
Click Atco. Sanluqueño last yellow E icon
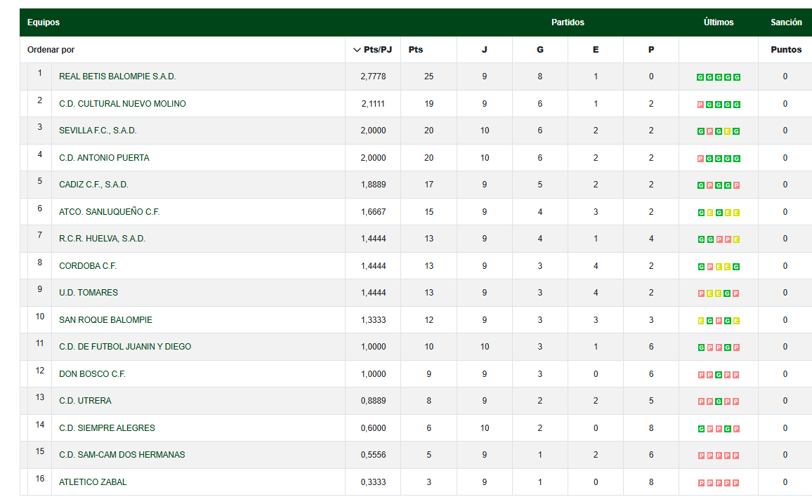[736, 213]
